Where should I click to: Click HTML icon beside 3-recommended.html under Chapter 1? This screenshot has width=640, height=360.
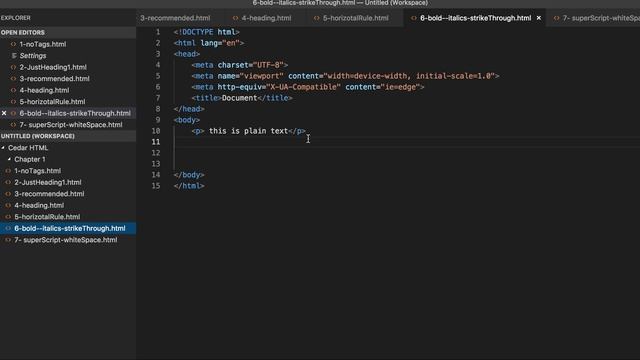click(8, 194)
